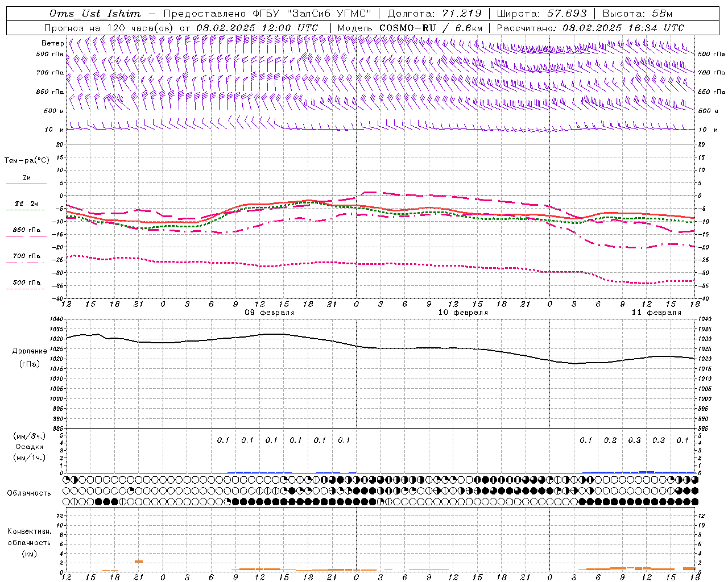
Task: Click the dash-dot line sample under '700 гПа' legend
Action: pyautogui.click(x=26, y=263)
